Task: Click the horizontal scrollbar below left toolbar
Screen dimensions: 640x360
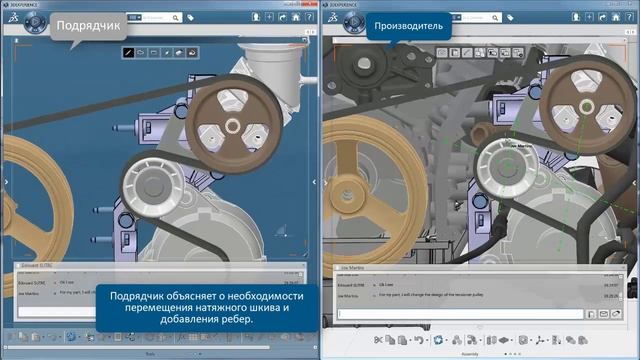Action: 139,347
